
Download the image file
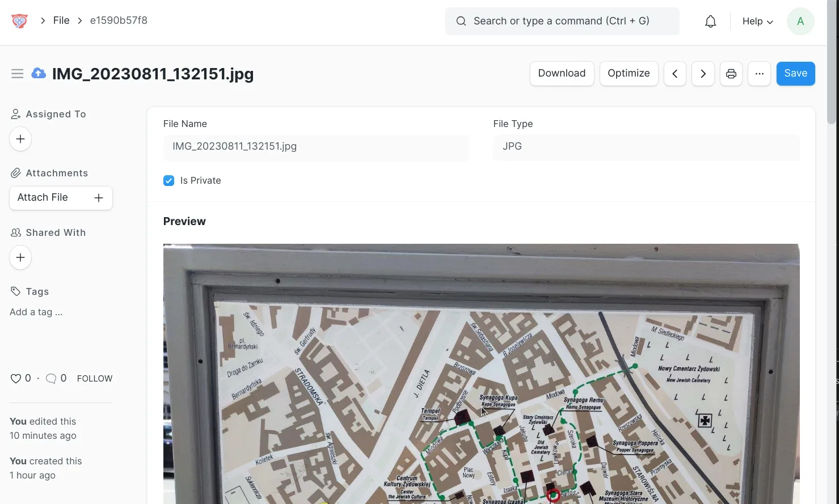pos(562,74)
